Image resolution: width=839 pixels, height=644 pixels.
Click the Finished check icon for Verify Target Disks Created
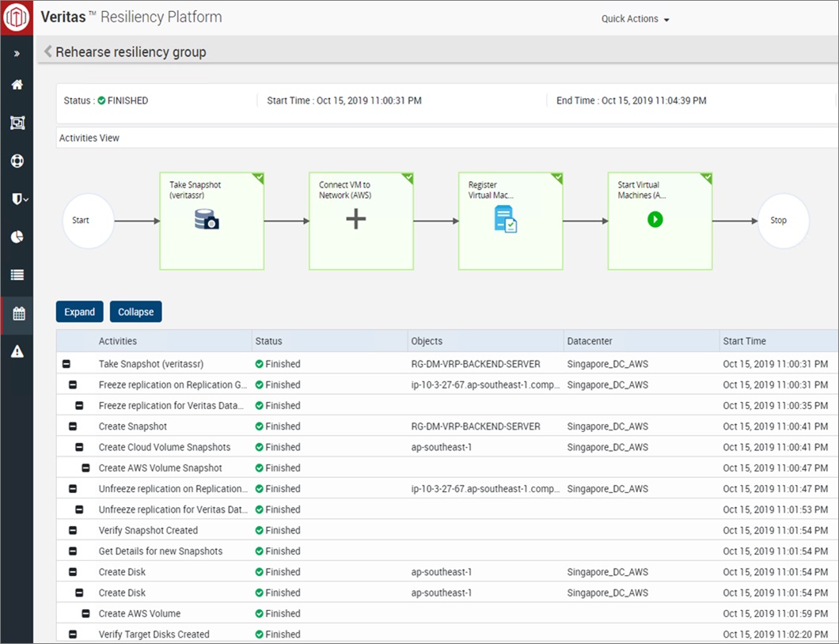coord(259,635)
